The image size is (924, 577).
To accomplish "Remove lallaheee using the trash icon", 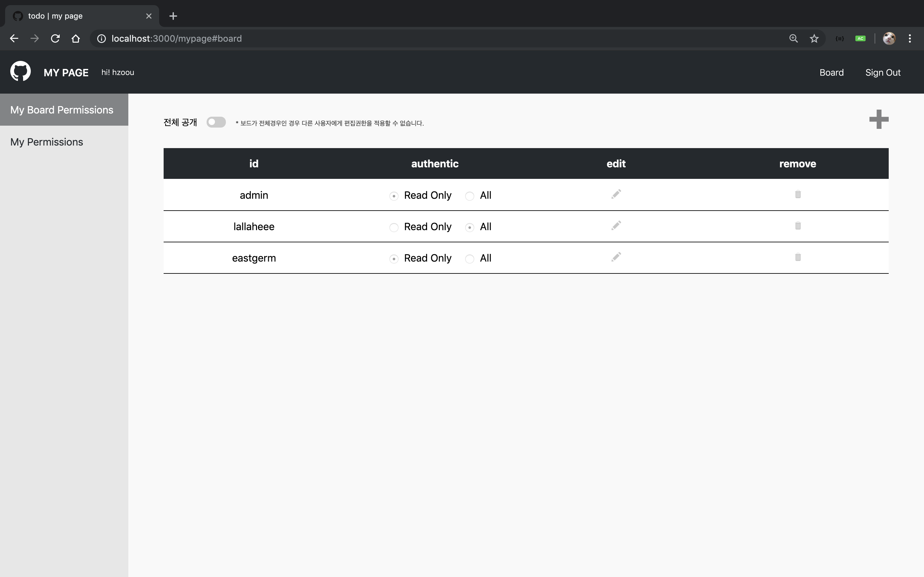I will pyautogui.click(x=798, y=226).
